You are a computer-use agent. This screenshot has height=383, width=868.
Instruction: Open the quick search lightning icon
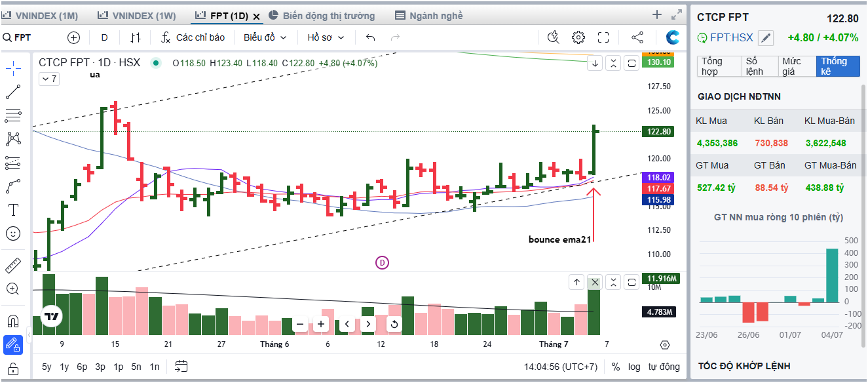tap(554, 37)
